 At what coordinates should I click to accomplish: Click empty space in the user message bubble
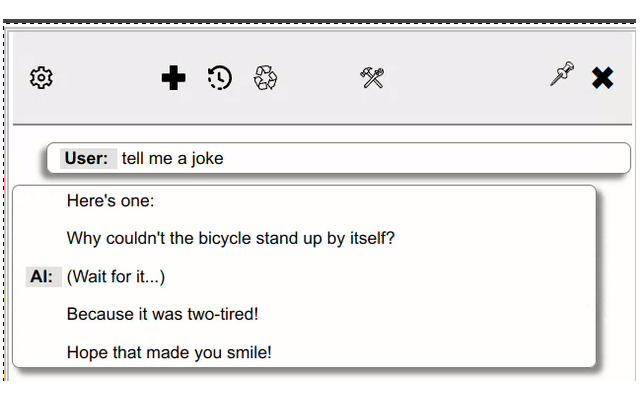430,158
